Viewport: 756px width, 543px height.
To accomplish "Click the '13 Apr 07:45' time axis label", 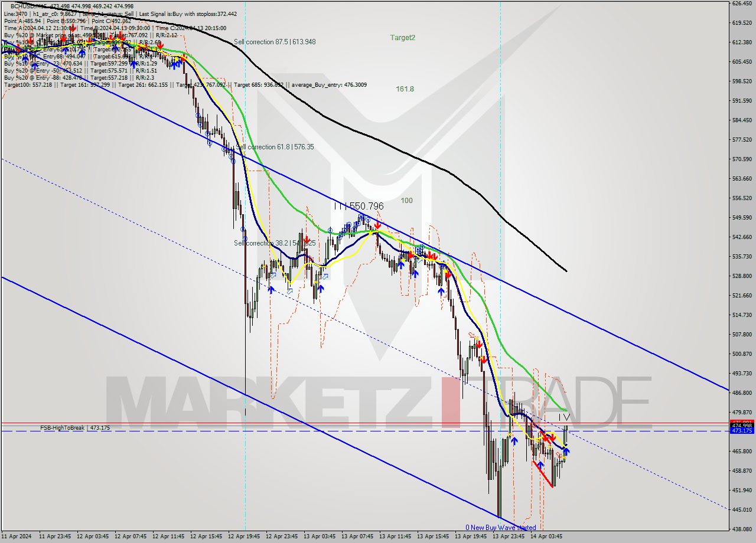I will coord(359,537).
